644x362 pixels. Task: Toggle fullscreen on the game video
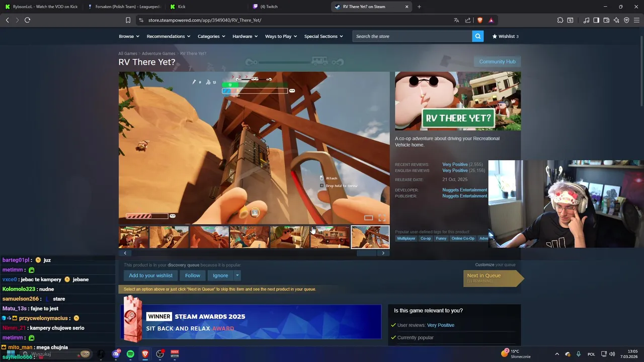(382, 218)
